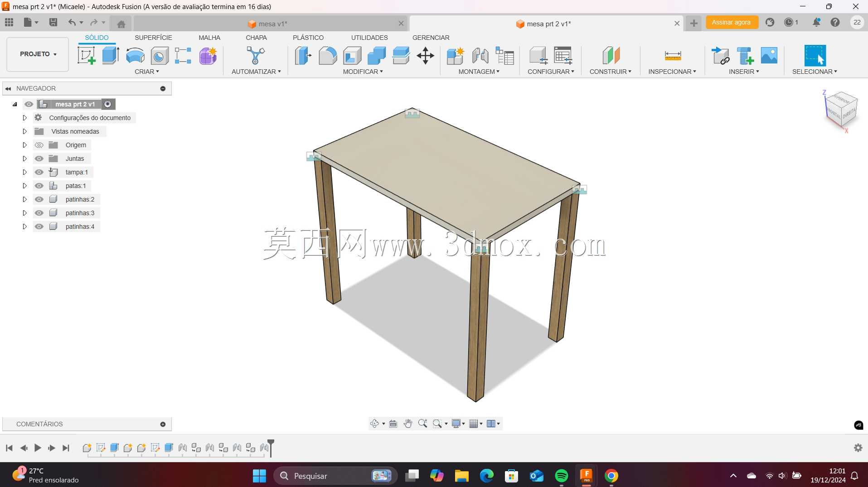This screenshot has width=868, height=487.
Task: Hide the patinhas:4 component
Action: [x=39, y=227]
